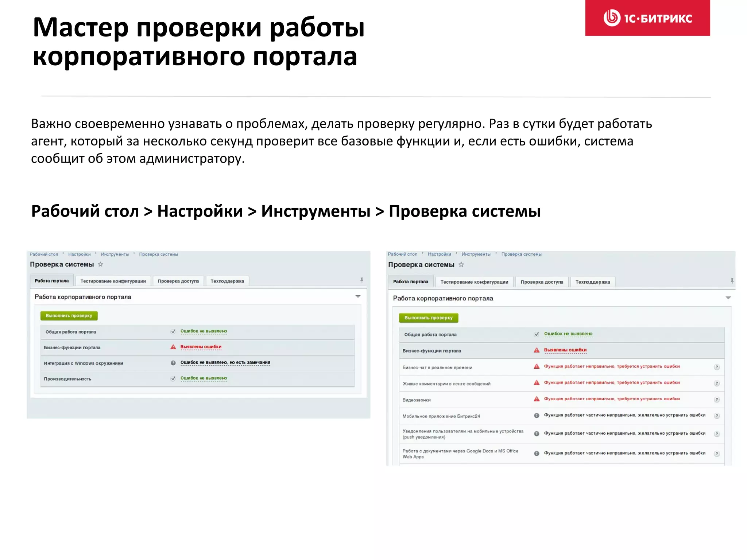The image size is (747, 560).
Task: Click help icon for Мобильное приложение Битрикс24
Action: click(x=717, y=416)
